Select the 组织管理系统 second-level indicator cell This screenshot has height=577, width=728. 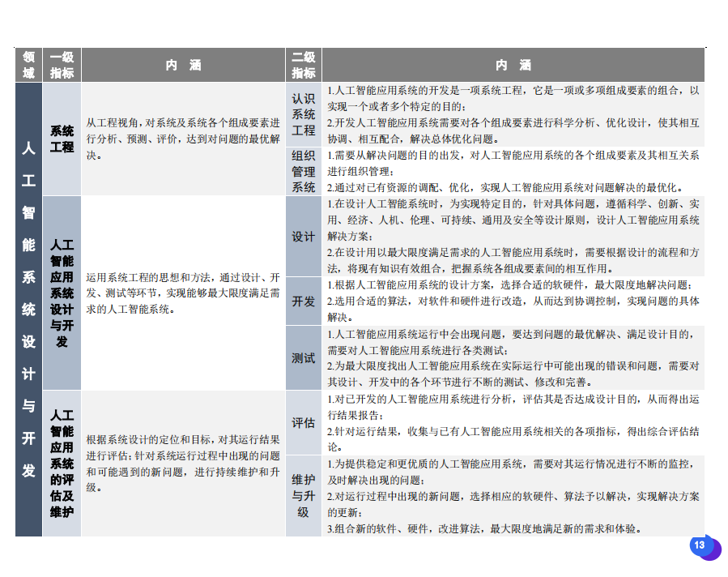[x=304, y=171]
